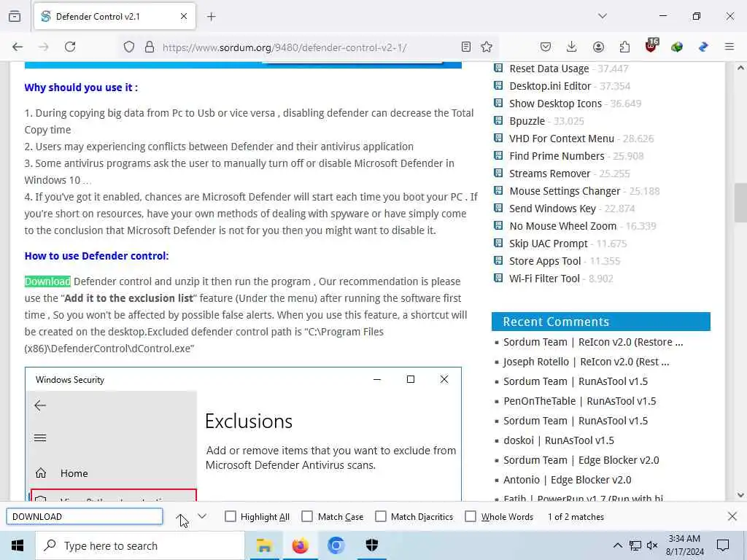Open Store Apps Tool link

544,261
